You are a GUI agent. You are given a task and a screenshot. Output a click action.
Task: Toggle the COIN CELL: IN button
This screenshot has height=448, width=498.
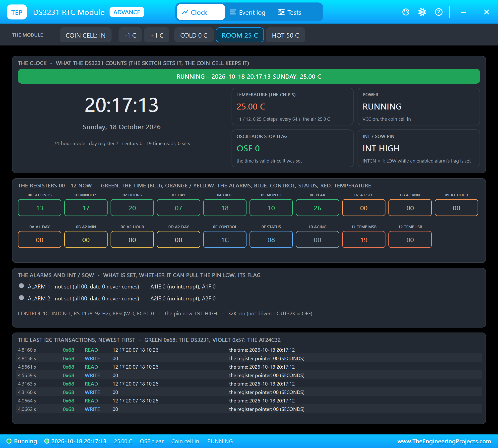[85, 35]
